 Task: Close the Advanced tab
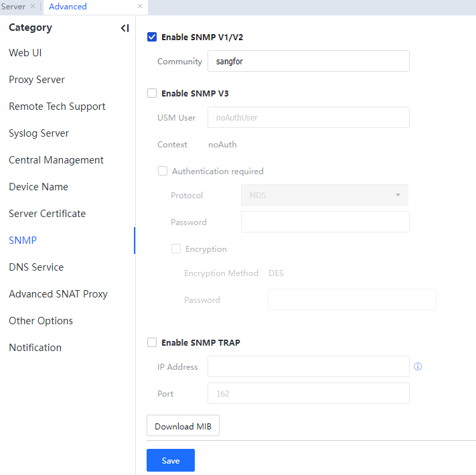coord(140,6)
